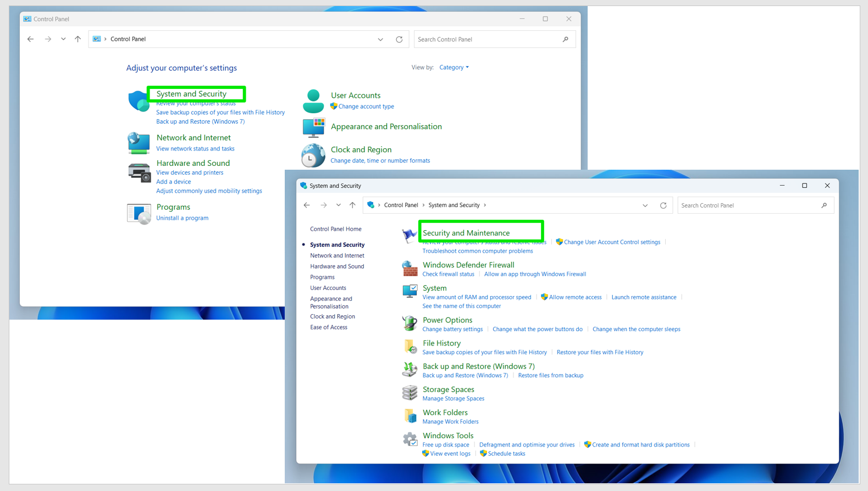Open the View by Category dropdown
Screen dimensions: 868x491
pos(454,68)
